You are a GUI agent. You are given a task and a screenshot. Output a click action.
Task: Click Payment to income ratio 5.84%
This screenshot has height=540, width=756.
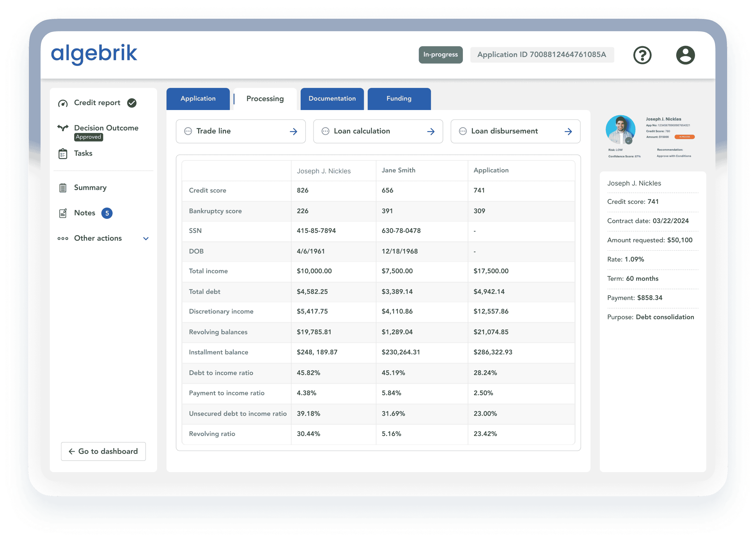click(391, 393)
